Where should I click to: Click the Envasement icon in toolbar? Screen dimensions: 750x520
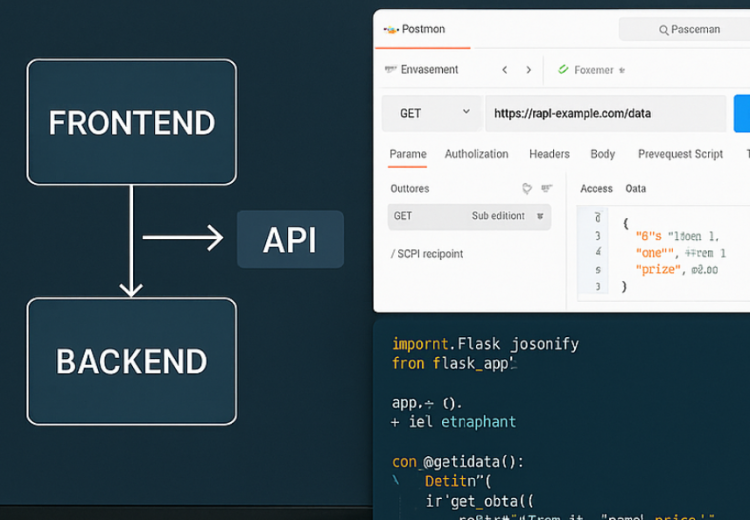click(390, 70)
